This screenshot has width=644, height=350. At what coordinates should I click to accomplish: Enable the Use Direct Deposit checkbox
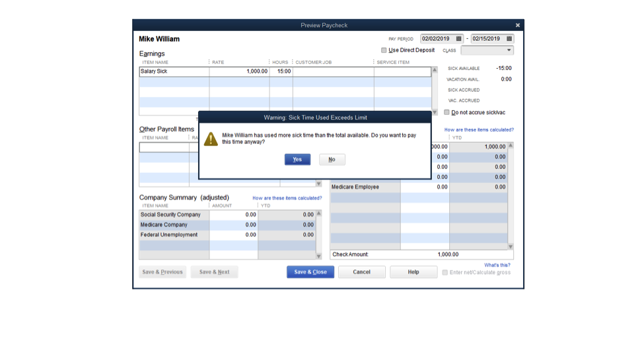[384, 50]
